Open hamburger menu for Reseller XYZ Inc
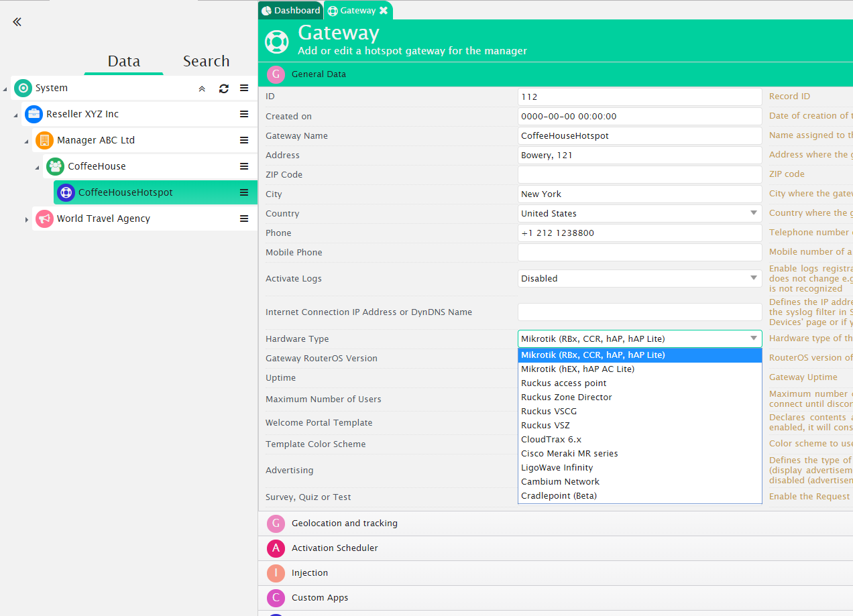Image resolution: width=853 pixels, height=616 pixels. click(244, 114)
